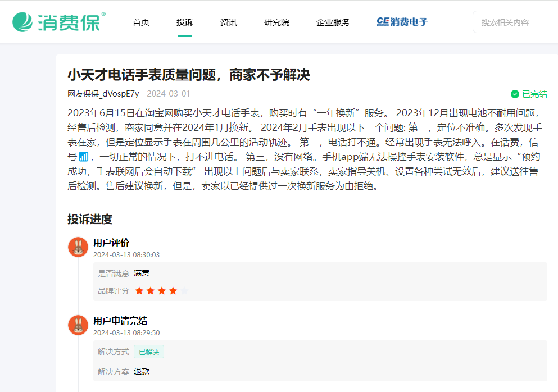Click the blue signal bars emoji in text
558x392 pixels.
tap(83, 157)
